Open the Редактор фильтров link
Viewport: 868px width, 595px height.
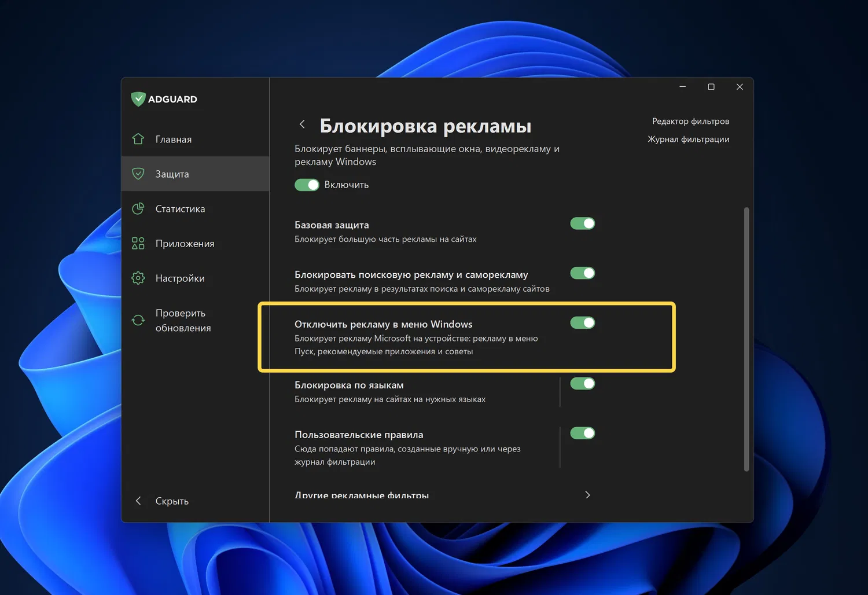pyautogui.click(x=690, y=121)
